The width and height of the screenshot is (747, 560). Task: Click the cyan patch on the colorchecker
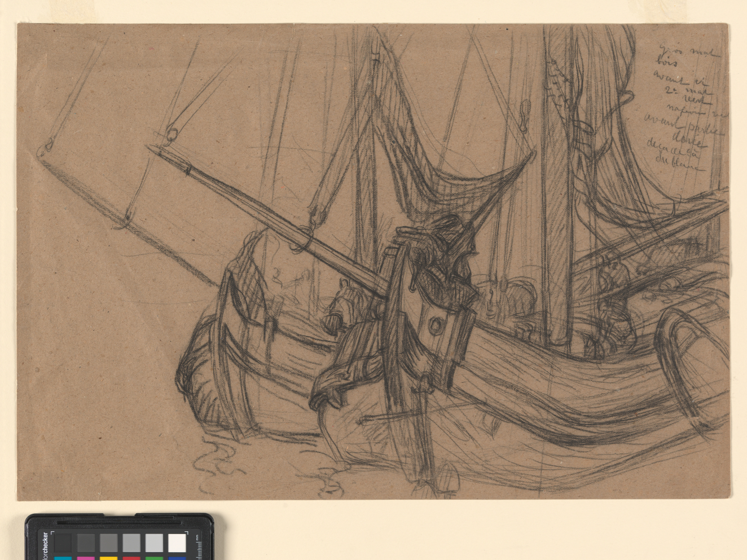(x=63, y=558)
